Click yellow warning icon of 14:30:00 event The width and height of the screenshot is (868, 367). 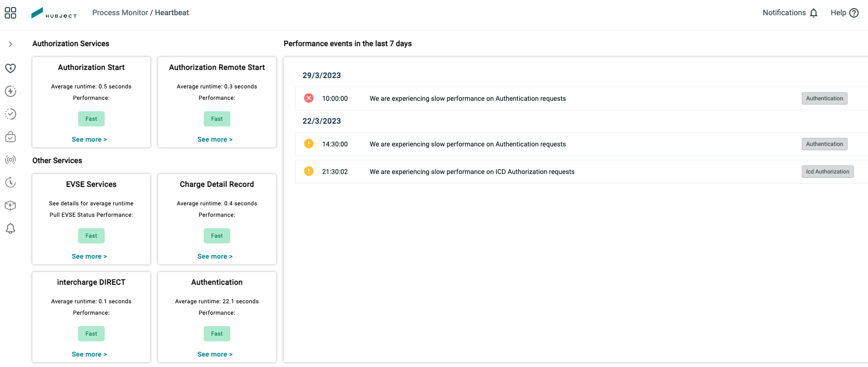point(309,144)
